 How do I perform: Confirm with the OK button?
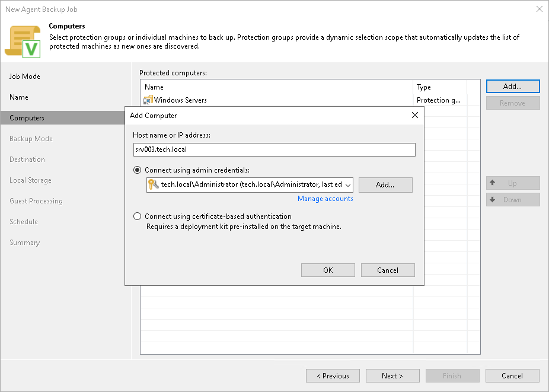[x=328, y=270]
